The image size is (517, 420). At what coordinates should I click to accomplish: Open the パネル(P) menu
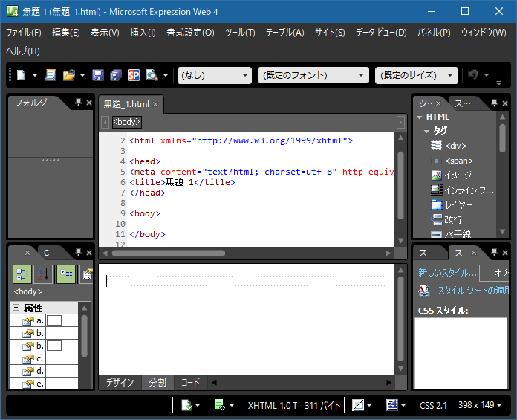[434, 33]
